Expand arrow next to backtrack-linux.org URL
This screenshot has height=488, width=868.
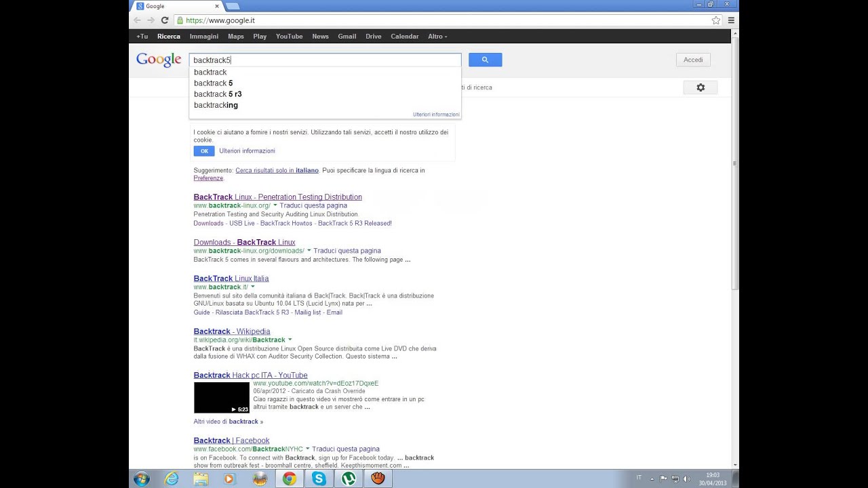[x=275, y=205]
